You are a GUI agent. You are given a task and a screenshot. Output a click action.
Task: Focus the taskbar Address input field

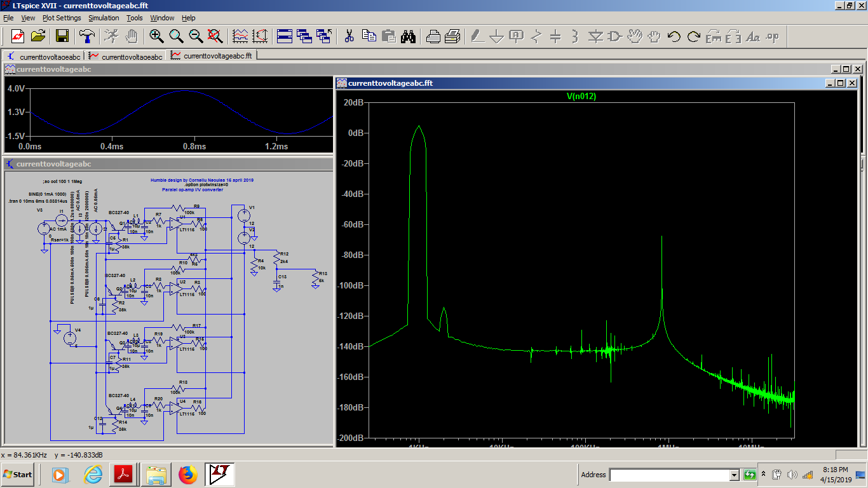669,475
